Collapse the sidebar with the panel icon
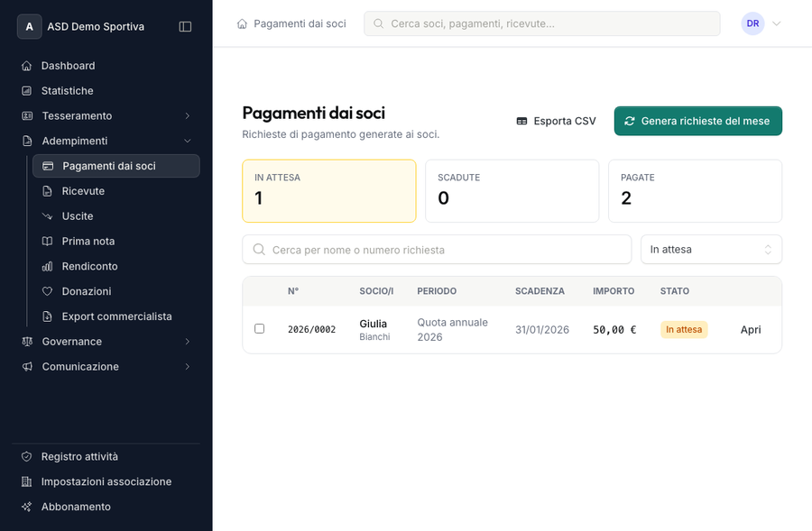812x531 pixels. 185,26
